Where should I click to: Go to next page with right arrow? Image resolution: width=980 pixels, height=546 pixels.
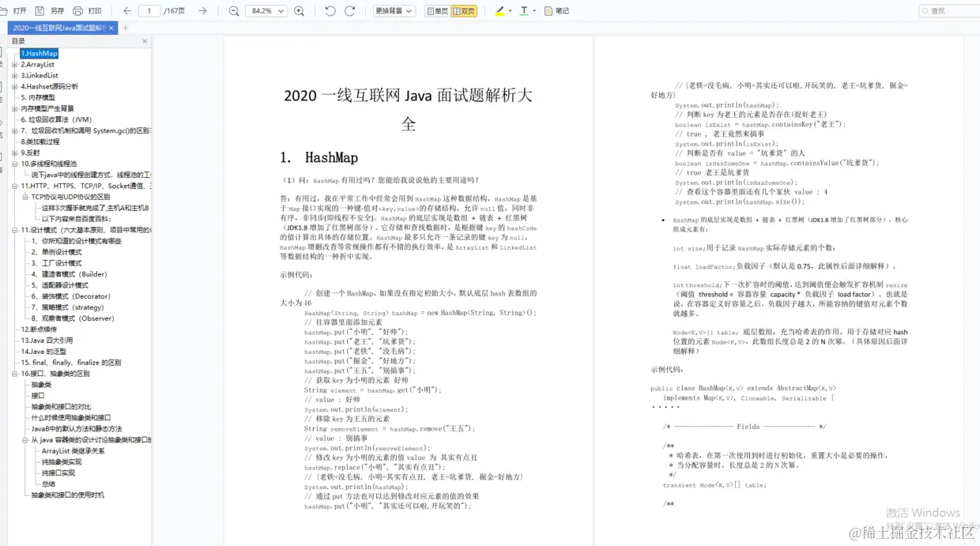(202, 11)
